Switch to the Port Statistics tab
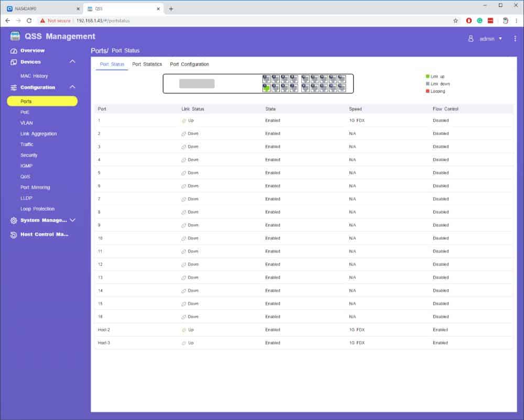The height and width of the screenshot is (420, 524). (x=147, y=64)
